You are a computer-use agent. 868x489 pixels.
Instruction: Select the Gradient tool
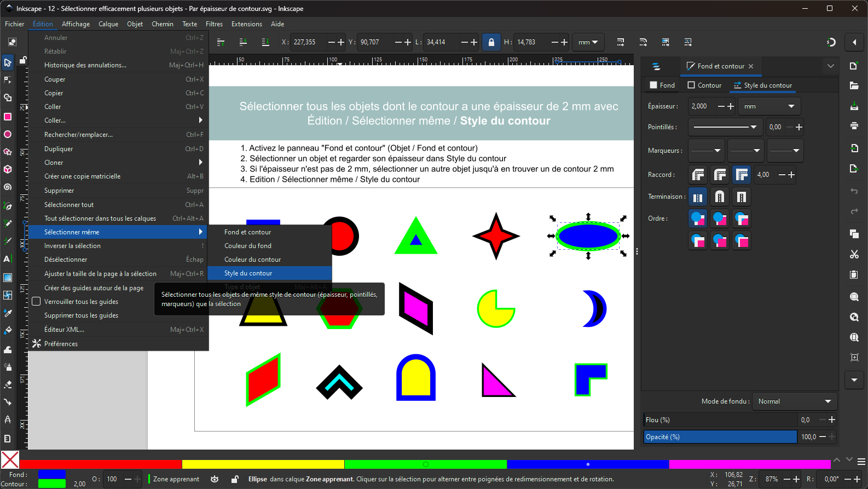point(8,278)
